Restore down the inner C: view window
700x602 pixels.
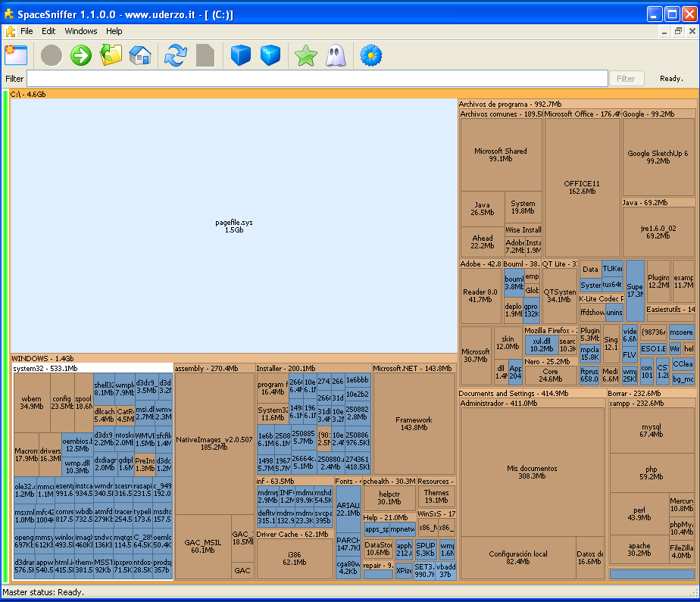(x=678, y=31)
